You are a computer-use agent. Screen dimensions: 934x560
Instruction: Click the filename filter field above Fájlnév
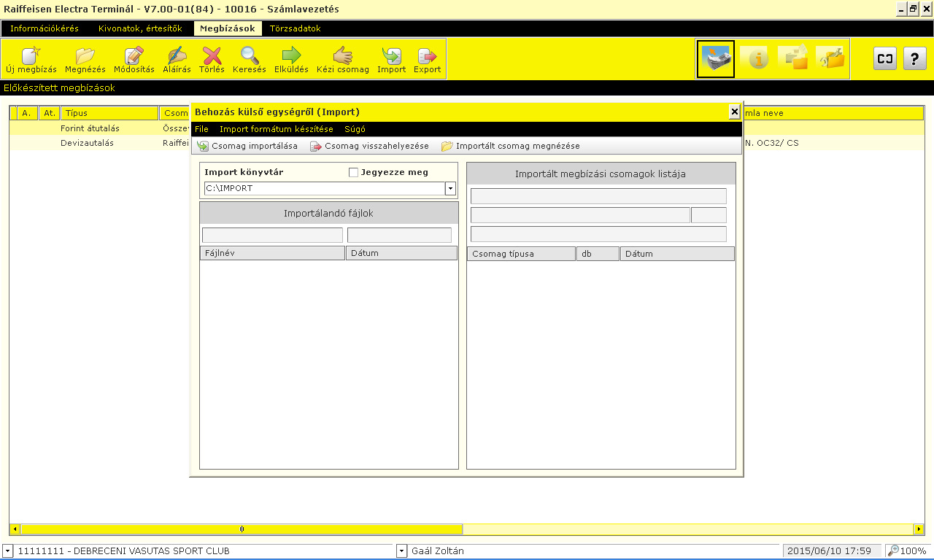click(272, 235)
